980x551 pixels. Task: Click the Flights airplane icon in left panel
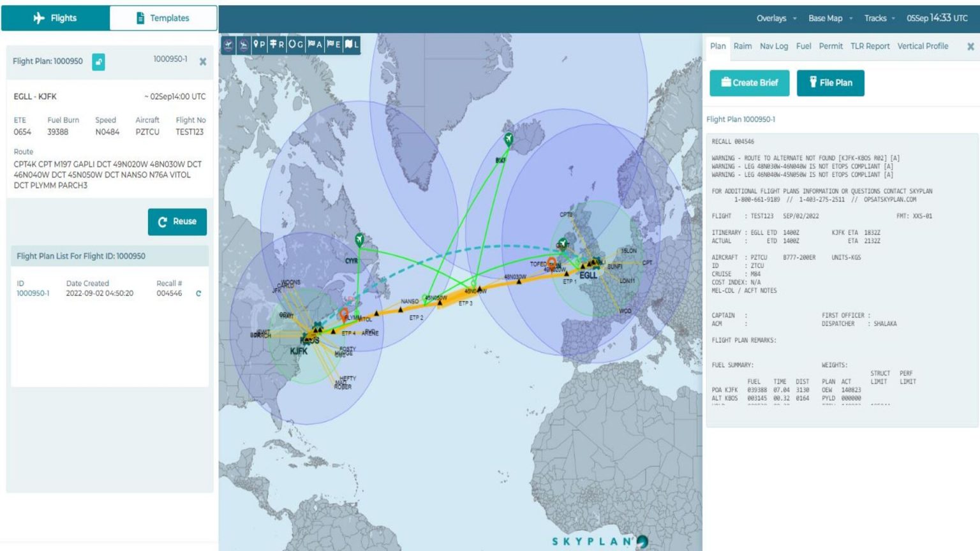tap(38, 18)
